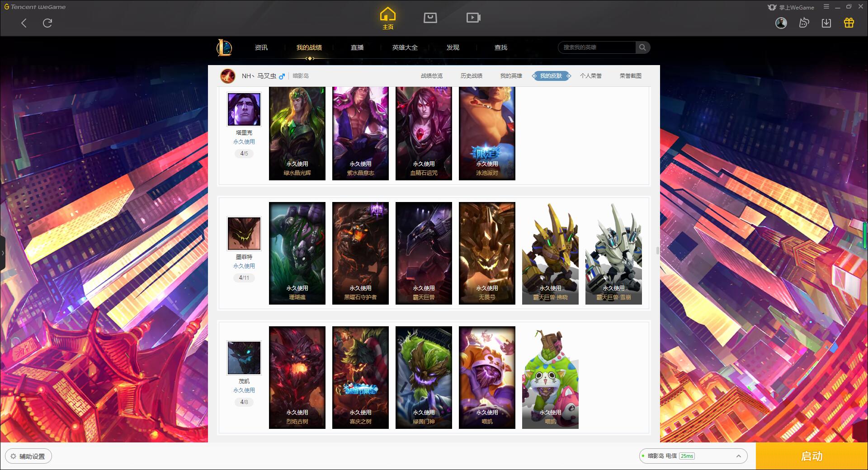Open the 无畏号 skin card
Image resolution: width=868 pixels, height=470 pixels.
pos(487,253)
